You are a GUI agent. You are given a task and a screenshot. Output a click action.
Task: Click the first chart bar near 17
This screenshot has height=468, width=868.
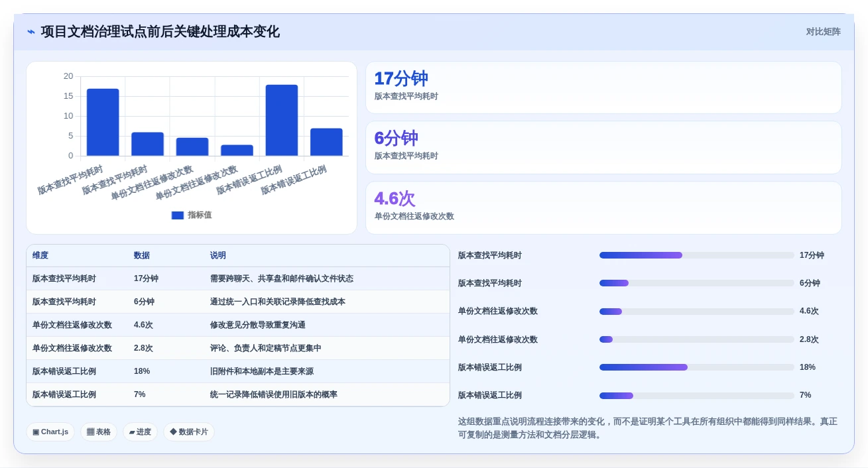[103, 122]
